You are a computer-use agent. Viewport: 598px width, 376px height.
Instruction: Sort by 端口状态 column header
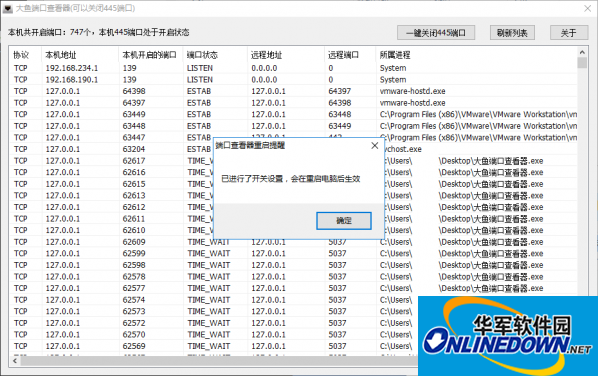point(215,55)
